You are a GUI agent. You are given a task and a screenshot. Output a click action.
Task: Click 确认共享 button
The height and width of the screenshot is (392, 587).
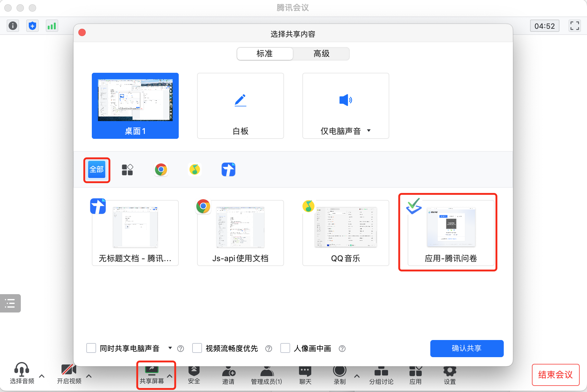click(467, 348)
